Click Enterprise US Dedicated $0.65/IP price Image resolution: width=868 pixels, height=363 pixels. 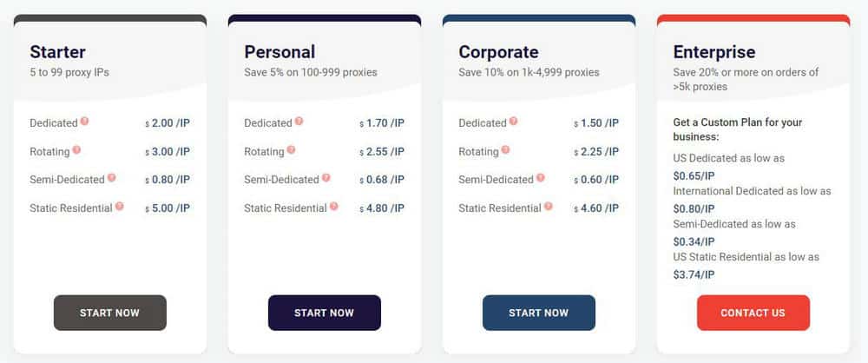694,175
